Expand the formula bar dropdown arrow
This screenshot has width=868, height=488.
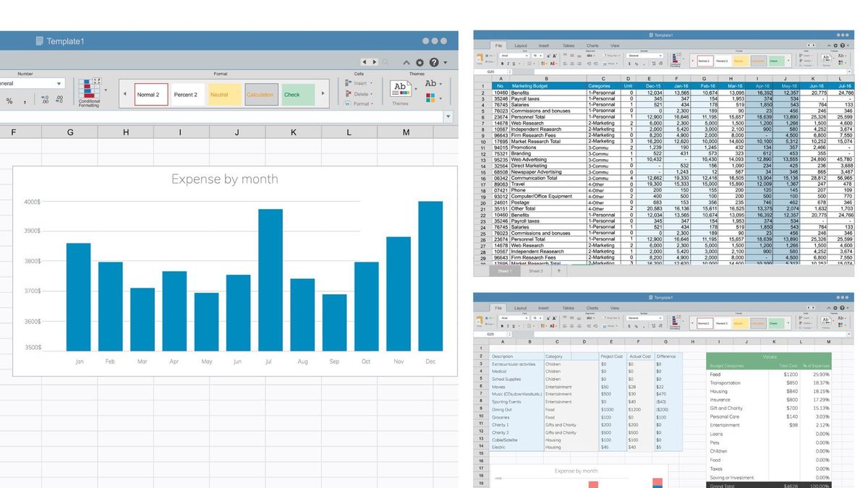tap(448, 116)
